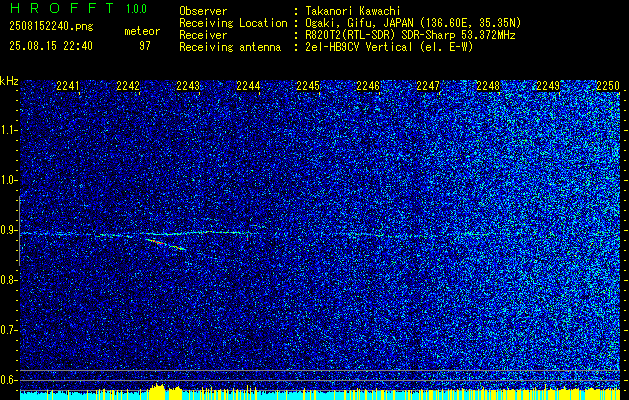Click time marker 2250

(x=608, y=86)
